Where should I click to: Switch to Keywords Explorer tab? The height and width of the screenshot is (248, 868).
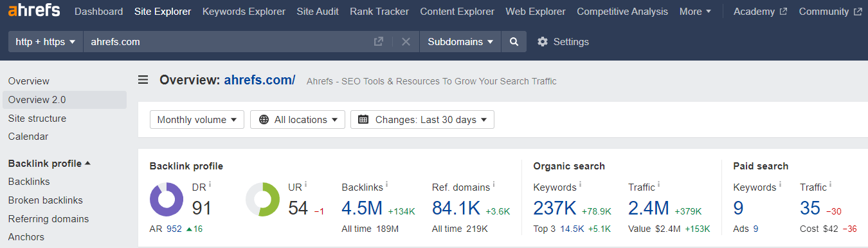[244, 12]
